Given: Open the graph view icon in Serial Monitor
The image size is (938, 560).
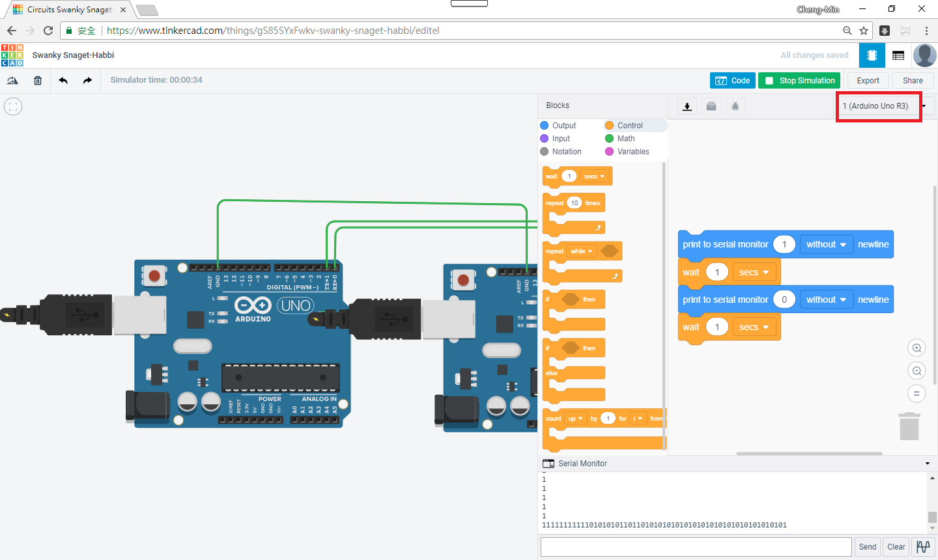Looking at the screenshot, I should [923, 547].
